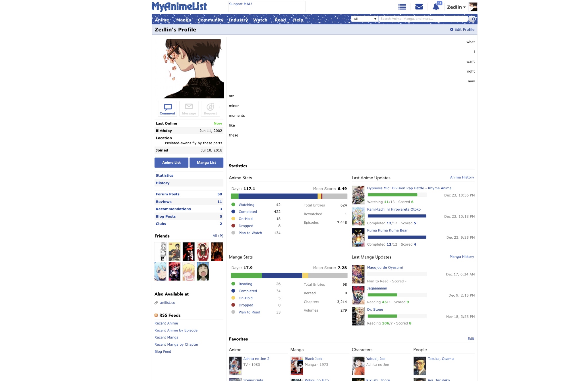Open the messages envelope icon
This screenshot has height=381, width=588.
419,6
